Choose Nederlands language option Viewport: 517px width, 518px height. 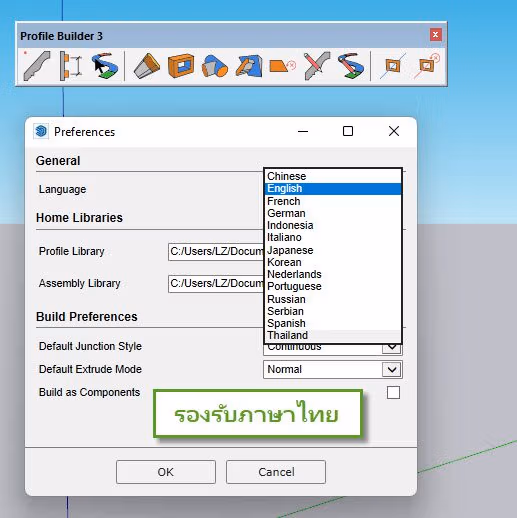click(333, 274)
